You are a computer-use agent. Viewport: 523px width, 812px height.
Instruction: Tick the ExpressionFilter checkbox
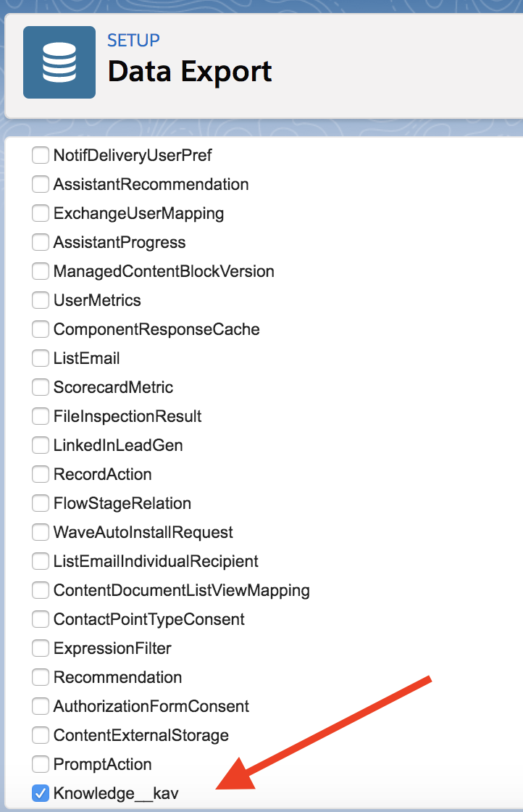pos(41,648)
